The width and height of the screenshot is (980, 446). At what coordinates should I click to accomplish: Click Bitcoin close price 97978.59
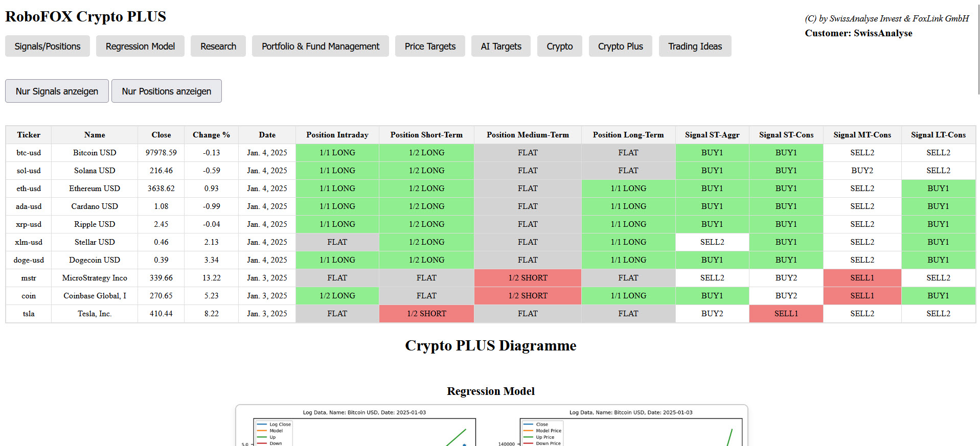point(161,153)
